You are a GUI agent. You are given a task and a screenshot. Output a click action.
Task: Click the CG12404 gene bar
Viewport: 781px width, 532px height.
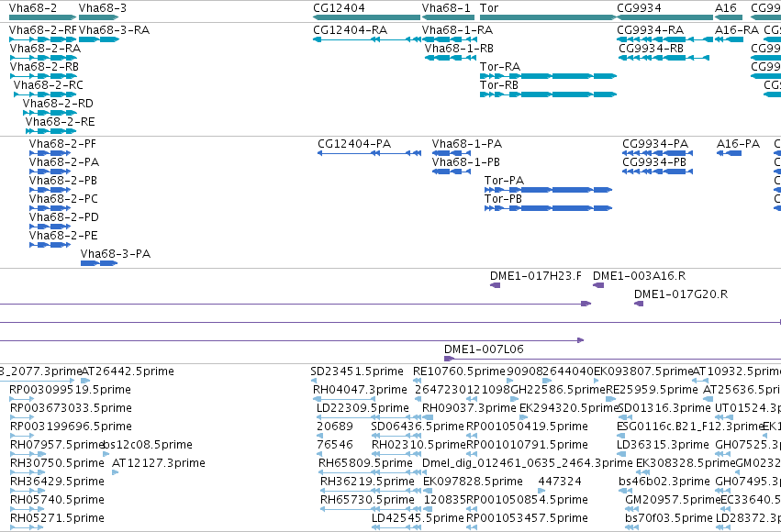(366, 17)
